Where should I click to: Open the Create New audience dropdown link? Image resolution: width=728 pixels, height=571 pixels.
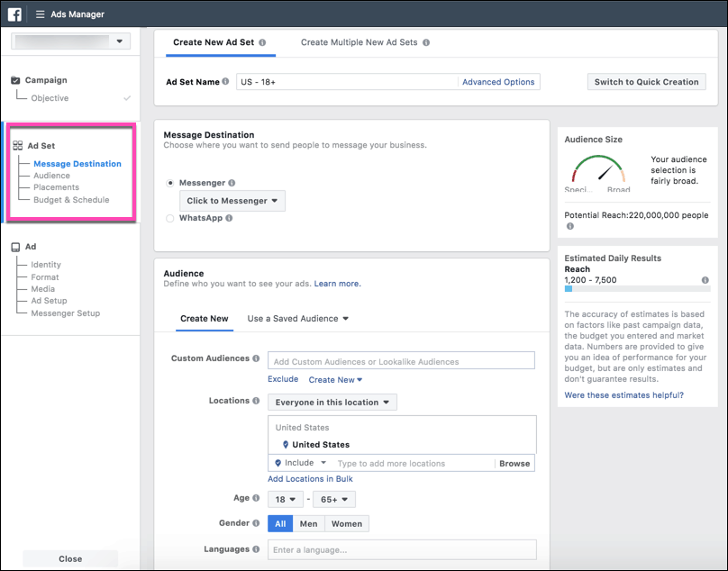pyautogui.click(x=335, y=380)
